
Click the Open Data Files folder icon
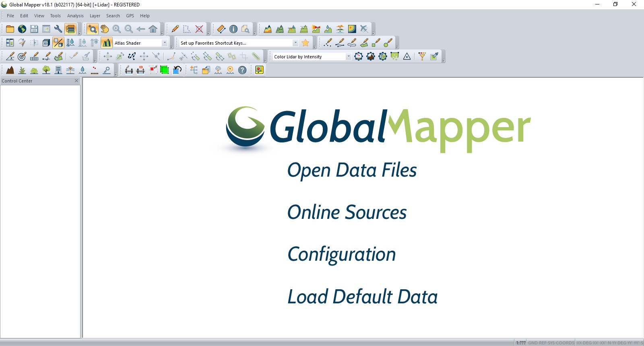point(10,29)
